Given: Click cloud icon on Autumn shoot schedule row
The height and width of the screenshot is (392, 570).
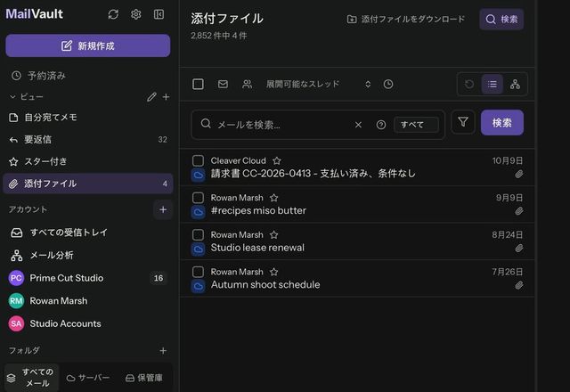Looking at the screenshot, I should click(198, 287).
